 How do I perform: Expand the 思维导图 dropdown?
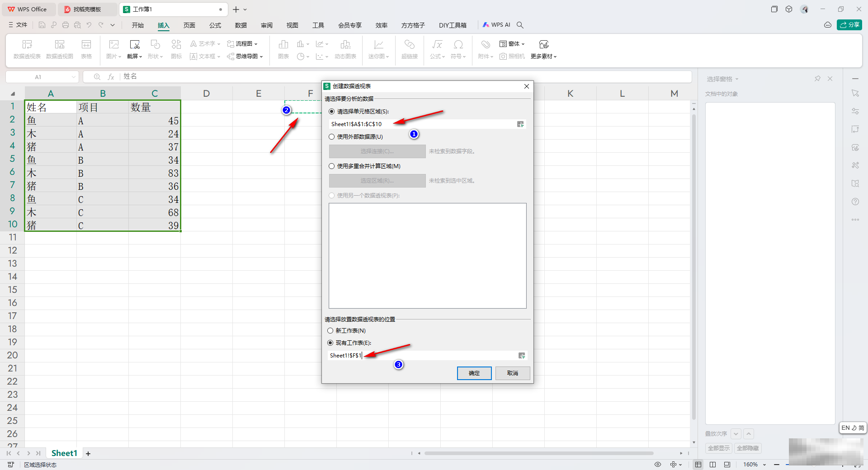245,56
